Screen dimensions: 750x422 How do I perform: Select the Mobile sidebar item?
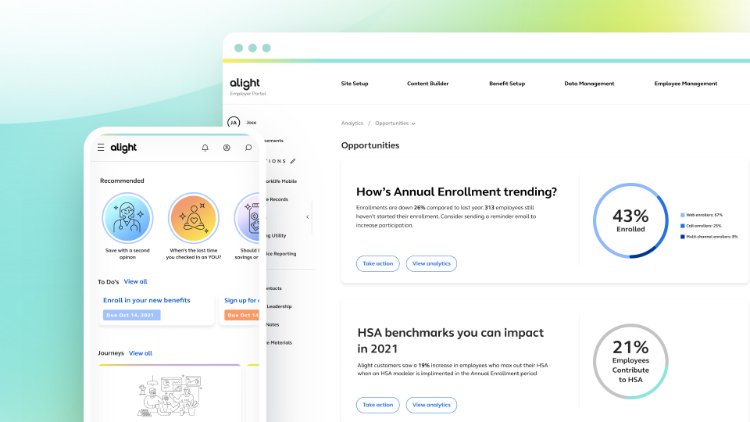point(282,181)
